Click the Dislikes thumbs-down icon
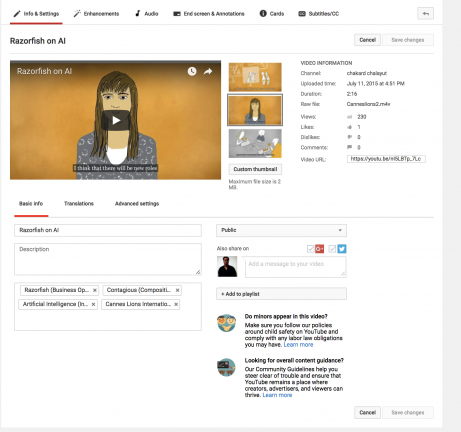461x432 pixels. point(350,137)
